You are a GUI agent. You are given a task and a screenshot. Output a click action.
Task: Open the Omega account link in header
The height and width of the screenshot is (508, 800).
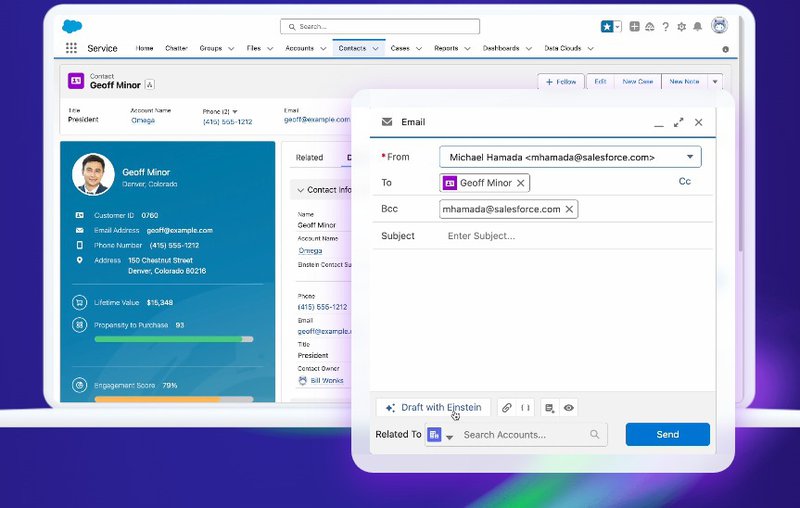[x=143, y=120]
